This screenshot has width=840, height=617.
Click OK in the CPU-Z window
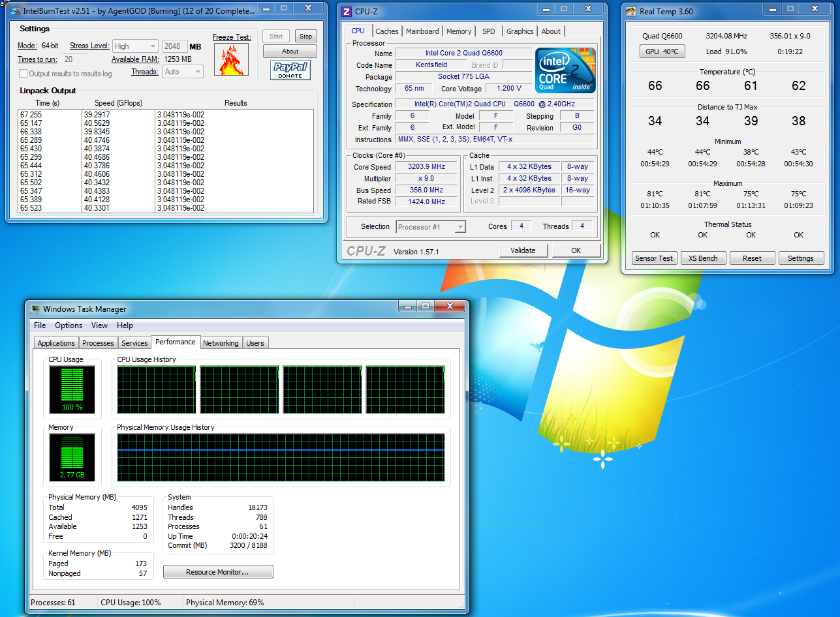click(x=576, y=250)
